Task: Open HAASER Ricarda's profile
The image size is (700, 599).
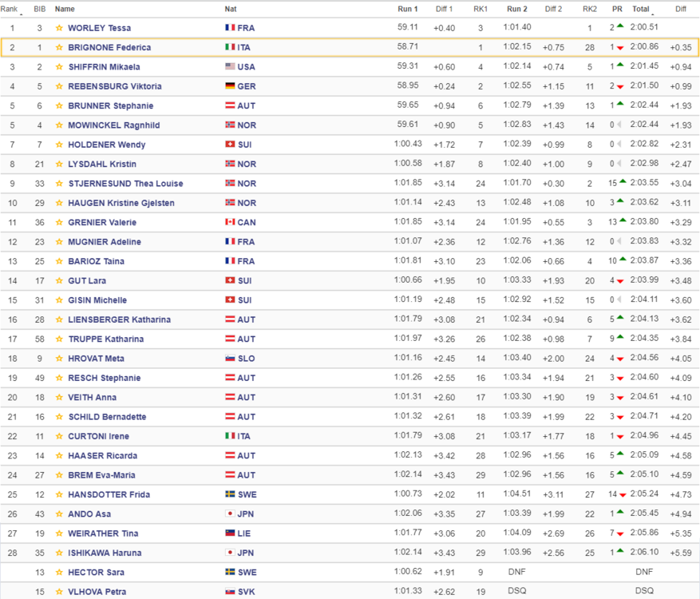Action: point(103,455)
